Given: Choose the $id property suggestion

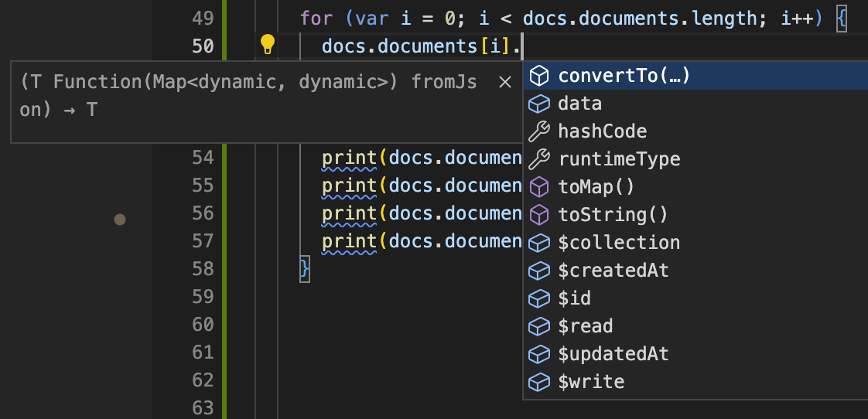Looking at the screenshot, I should (695, 298).
